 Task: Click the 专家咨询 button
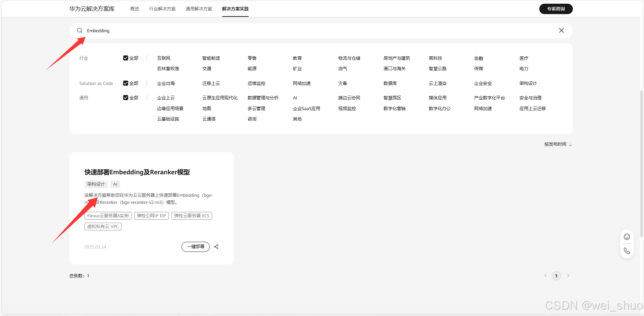coord(556,9)
